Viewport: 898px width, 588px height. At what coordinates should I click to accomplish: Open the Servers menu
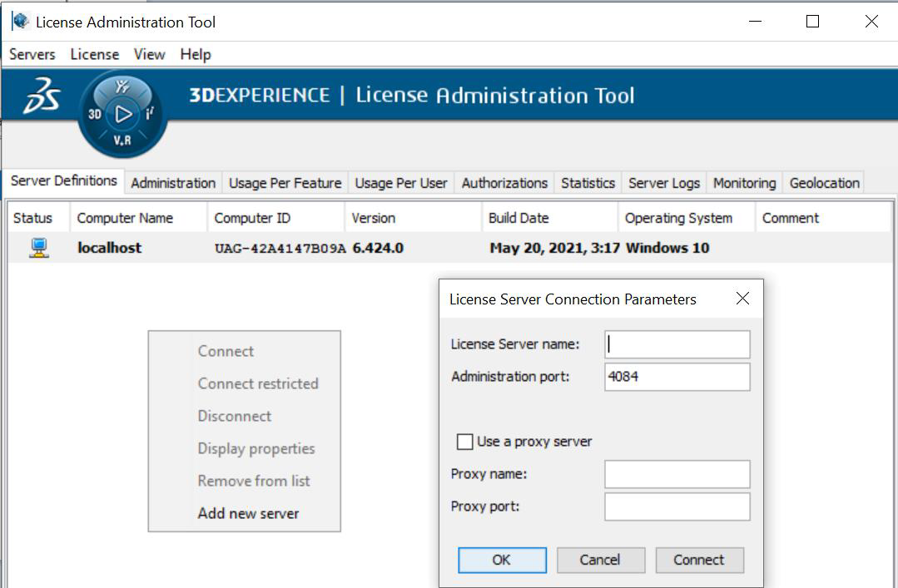click(32, 54)
